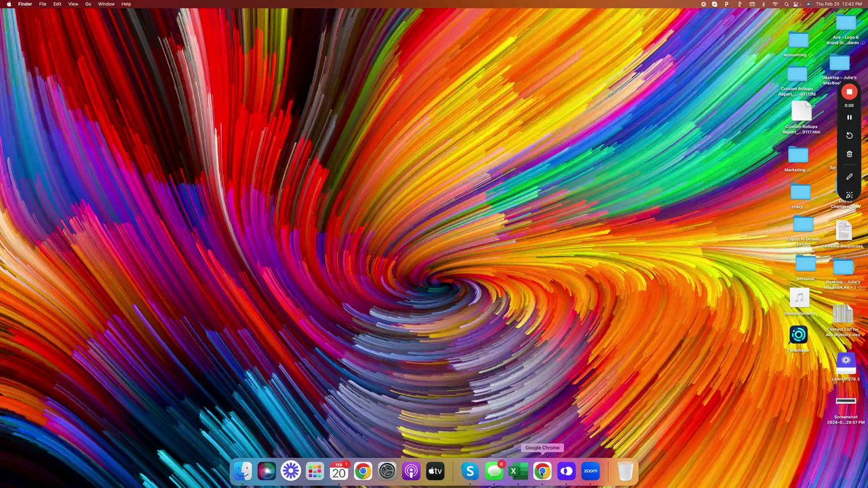The height and width of the screenshot is (488, 868).
Task: Pause the Loom recording
Action: [849, 117]
